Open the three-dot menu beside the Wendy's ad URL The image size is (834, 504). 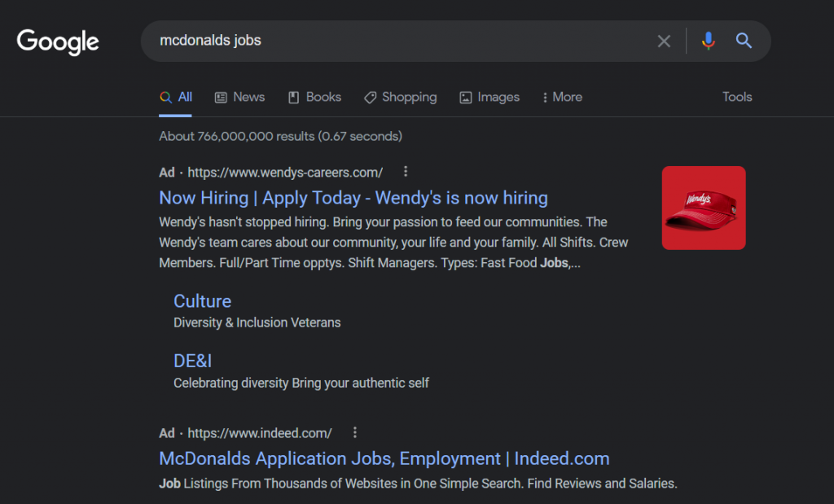[406, 171]
